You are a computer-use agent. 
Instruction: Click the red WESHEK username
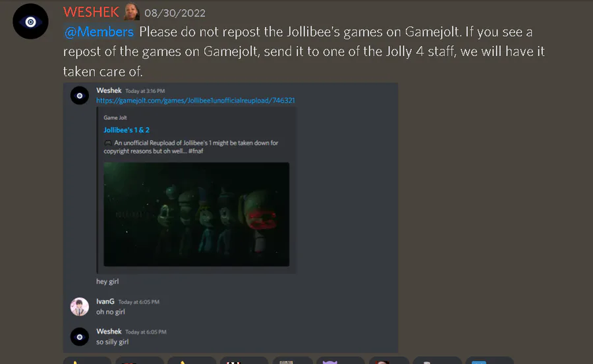[91, 13]
